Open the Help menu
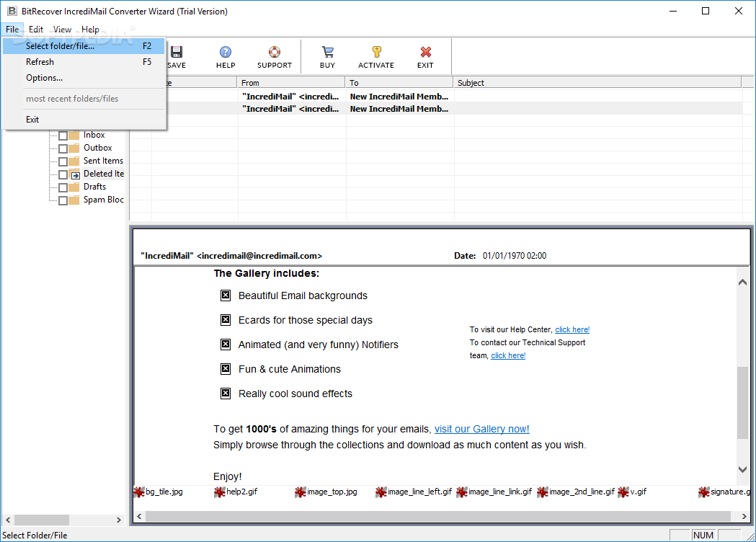 pos(90,30)
